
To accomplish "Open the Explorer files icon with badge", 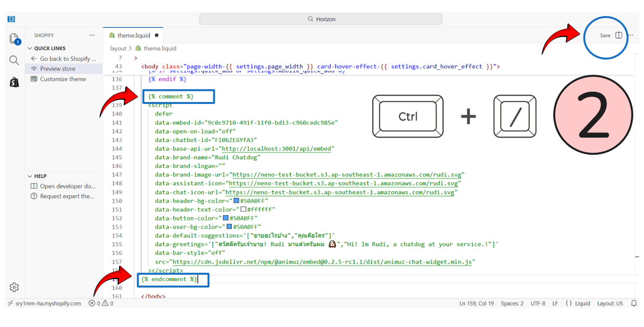I will coord(14,39).
